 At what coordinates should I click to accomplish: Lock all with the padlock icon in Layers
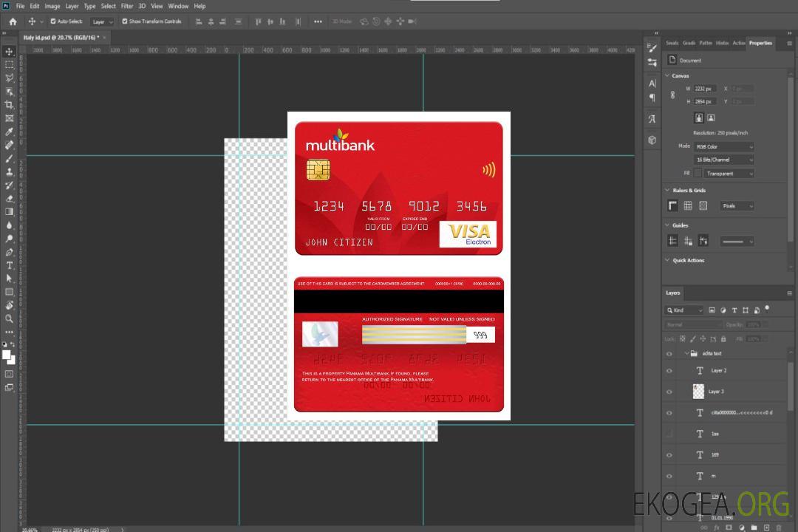point(723,339)
